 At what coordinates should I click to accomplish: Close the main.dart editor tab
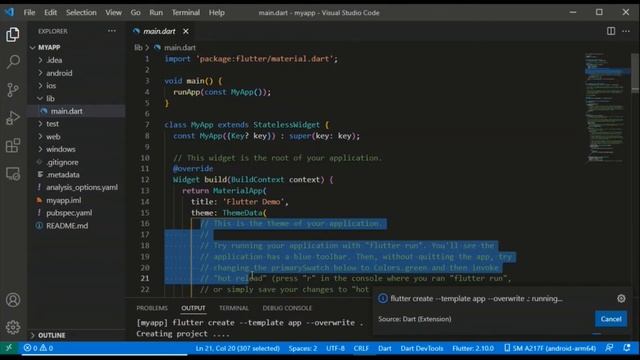[x=186, y=31]
